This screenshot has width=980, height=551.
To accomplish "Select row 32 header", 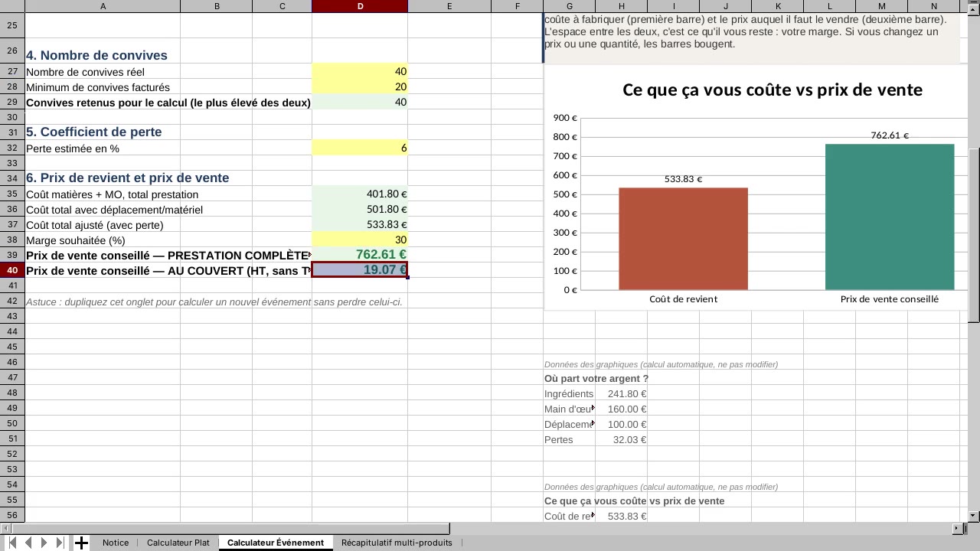I will tap(12, 148).
